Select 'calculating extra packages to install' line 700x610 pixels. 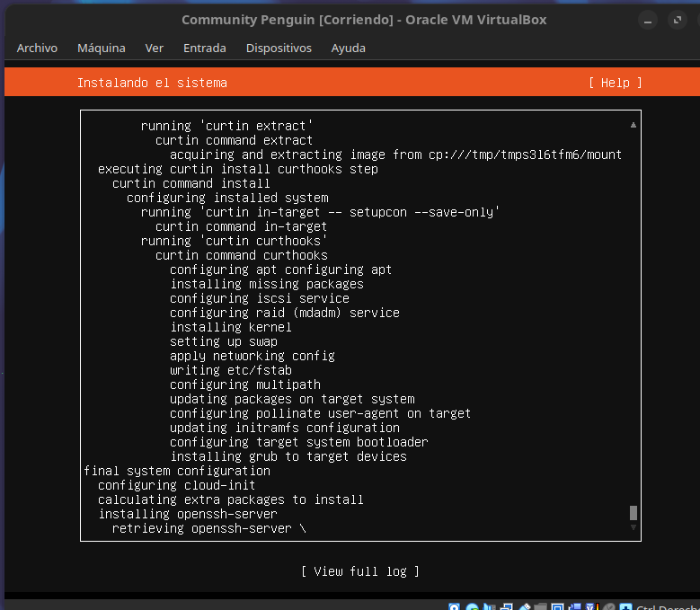coord(231,499)
